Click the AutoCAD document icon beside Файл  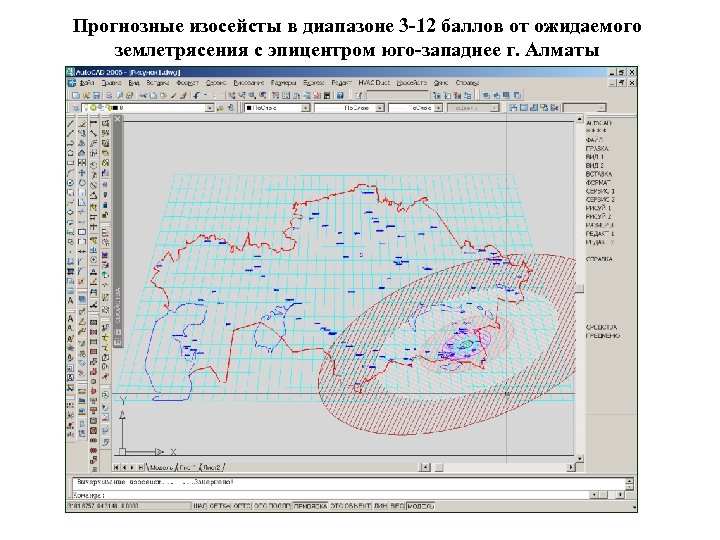click(x=72, y=83)
